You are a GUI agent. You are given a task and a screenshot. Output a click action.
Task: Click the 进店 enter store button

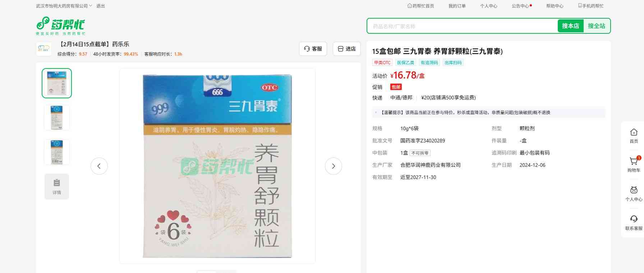(346, 49)
